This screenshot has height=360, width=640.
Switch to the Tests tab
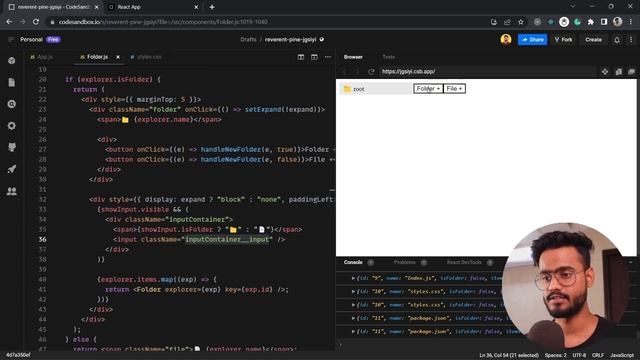click(x=388, y=57)
